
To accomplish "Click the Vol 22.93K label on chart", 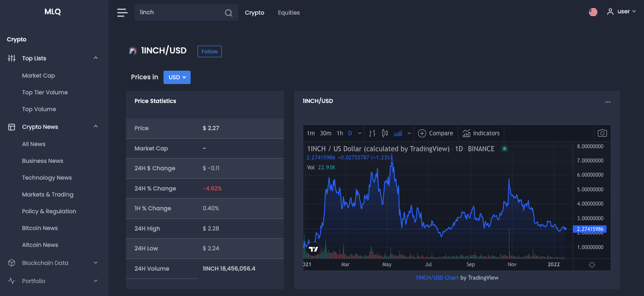I will click(321, 167).
